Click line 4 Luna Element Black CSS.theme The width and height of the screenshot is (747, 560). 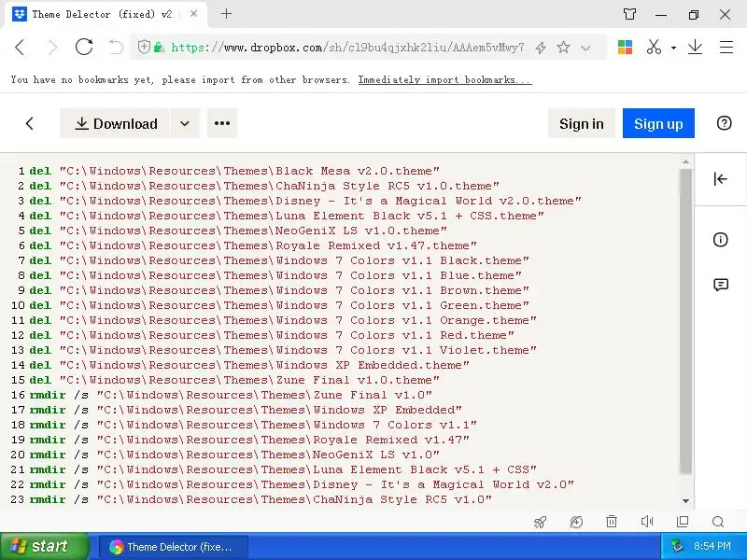click(x=302, y=216)
